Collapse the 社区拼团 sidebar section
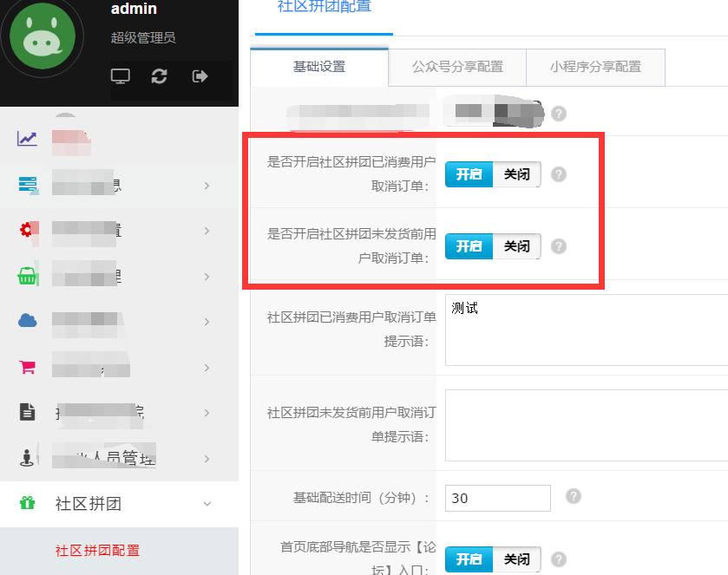The image size is (728, 575). (207, 503)
